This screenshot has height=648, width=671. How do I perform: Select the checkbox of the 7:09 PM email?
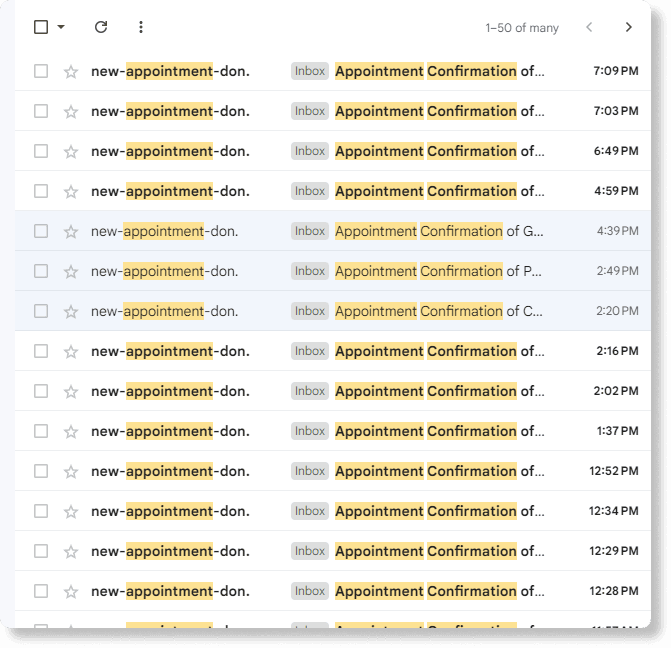[x=41, y=71]
